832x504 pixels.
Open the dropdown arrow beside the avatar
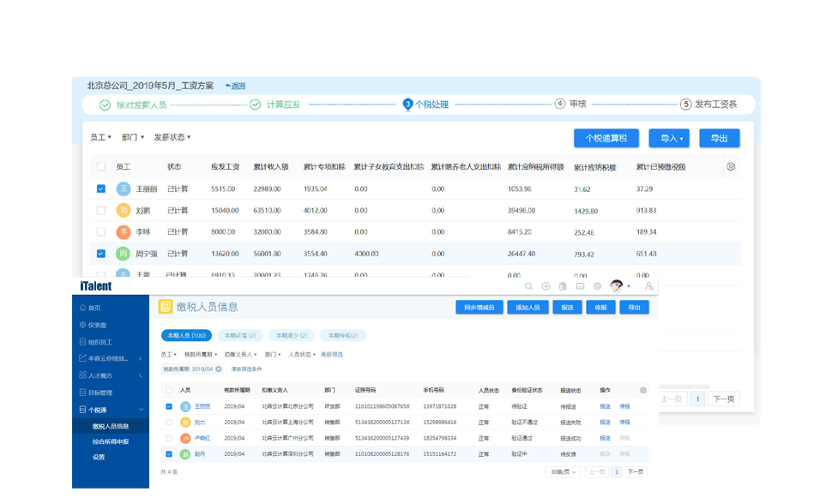tap(629, 286)
